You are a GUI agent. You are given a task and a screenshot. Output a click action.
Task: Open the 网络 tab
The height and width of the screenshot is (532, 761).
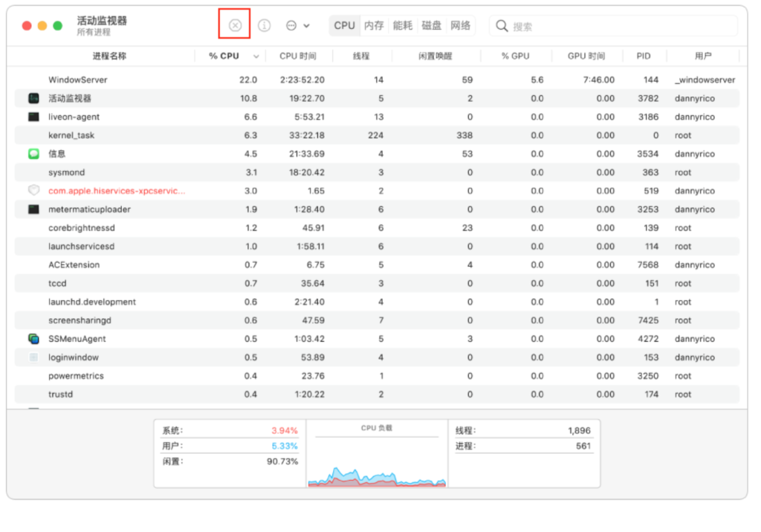click(x=460, y=25)
